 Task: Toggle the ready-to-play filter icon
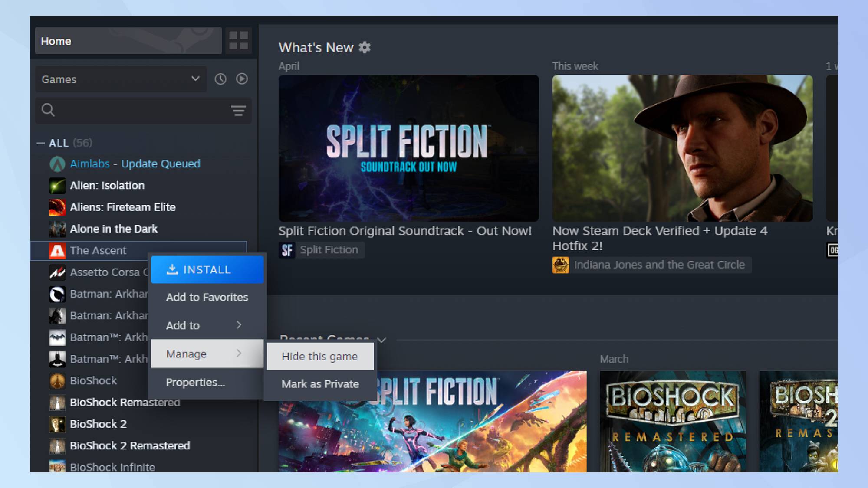(242, 79)
